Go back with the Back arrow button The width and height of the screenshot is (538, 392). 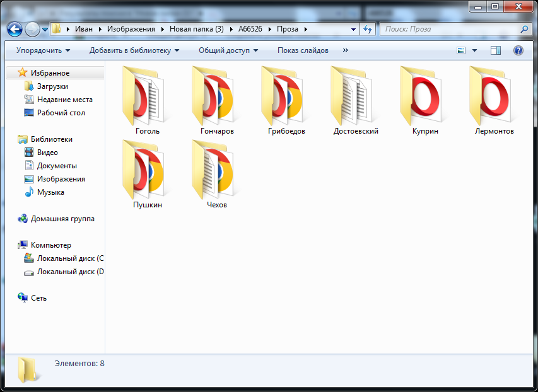tap(15, 30)
